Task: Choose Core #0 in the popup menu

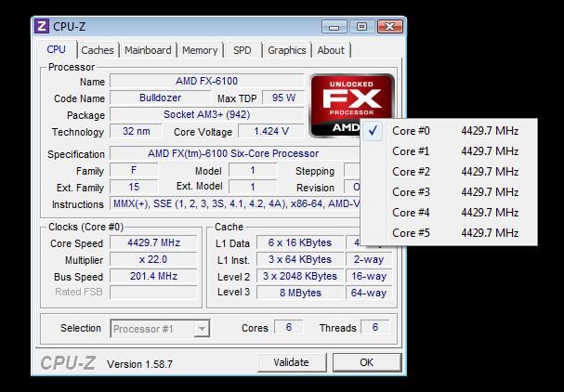Action: [449, 131]
